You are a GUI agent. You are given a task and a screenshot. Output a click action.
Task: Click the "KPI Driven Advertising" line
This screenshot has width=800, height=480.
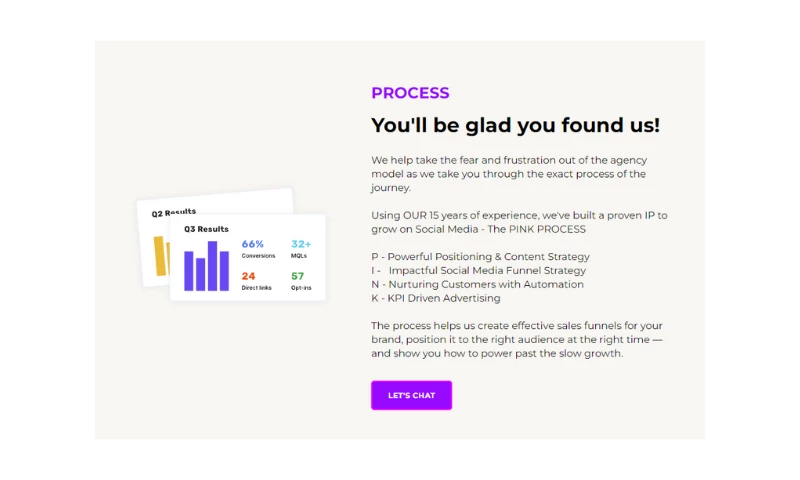pyautogui.click(x=436, y=298)
